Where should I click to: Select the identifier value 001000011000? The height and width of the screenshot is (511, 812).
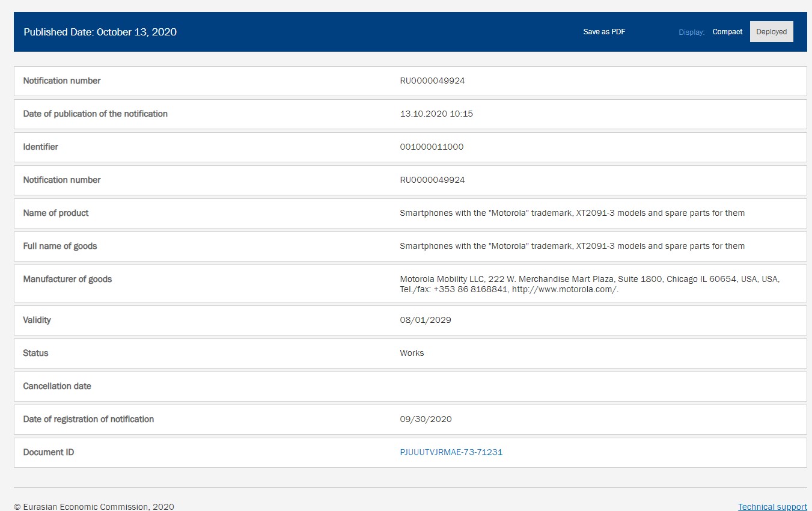[432, 147]
